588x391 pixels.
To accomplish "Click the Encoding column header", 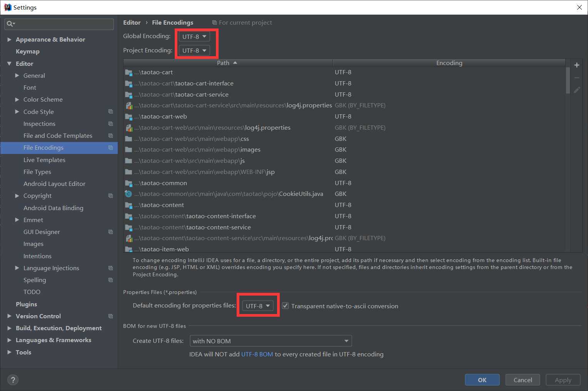I will click(x=449, y=63).
